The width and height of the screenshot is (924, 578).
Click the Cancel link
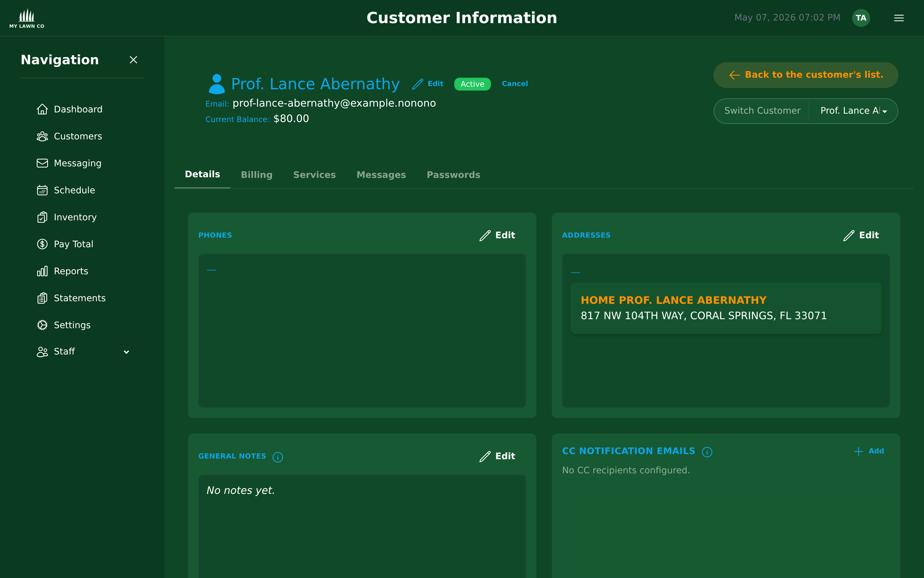(x=515, y=84)
